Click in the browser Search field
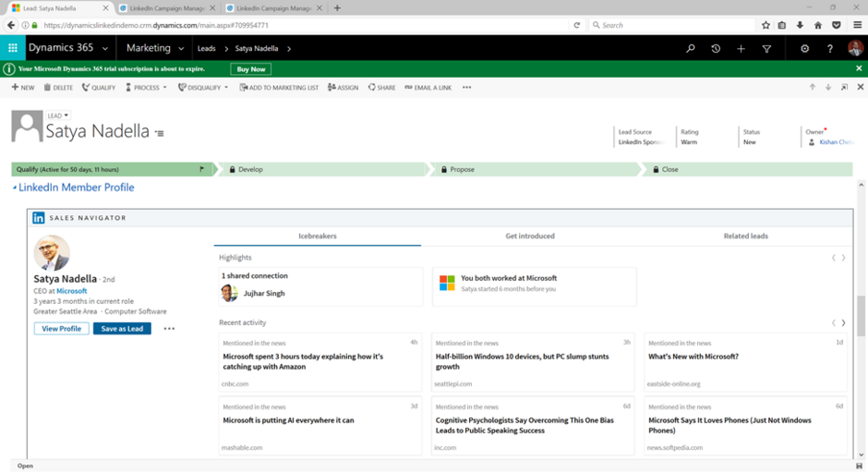This screenshot has width=868, height=473. point(672,25)
